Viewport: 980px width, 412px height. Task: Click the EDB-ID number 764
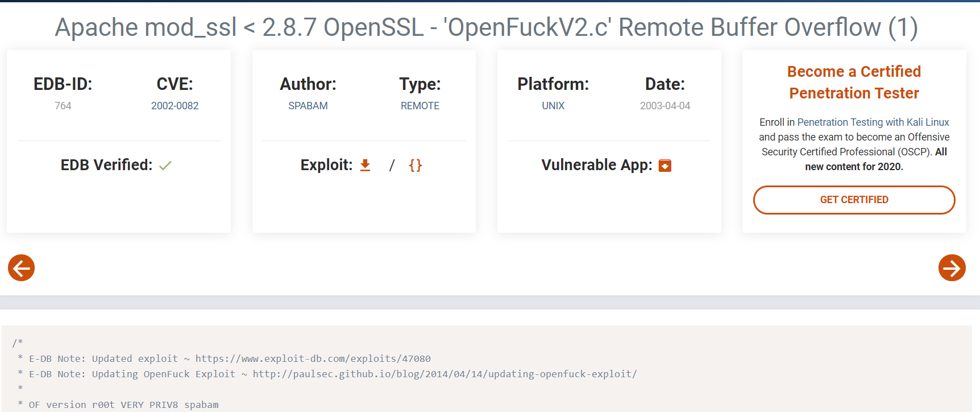pos(63,106)
